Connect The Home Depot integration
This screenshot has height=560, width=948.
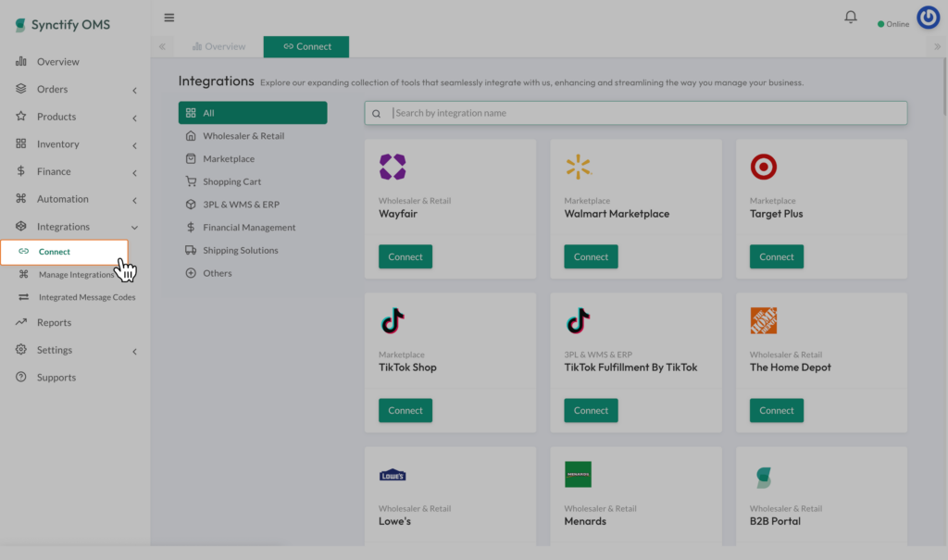pyautogui.click(x=777, y=410)
